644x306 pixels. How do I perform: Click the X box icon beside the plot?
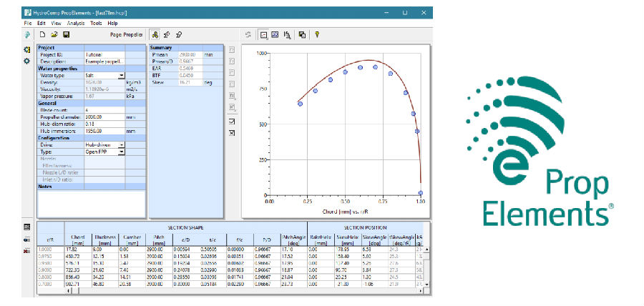[x=232, y=133]
